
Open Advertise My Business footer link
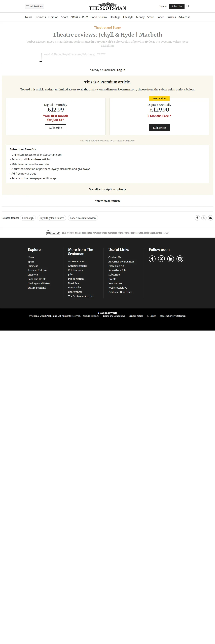point(121,261)
